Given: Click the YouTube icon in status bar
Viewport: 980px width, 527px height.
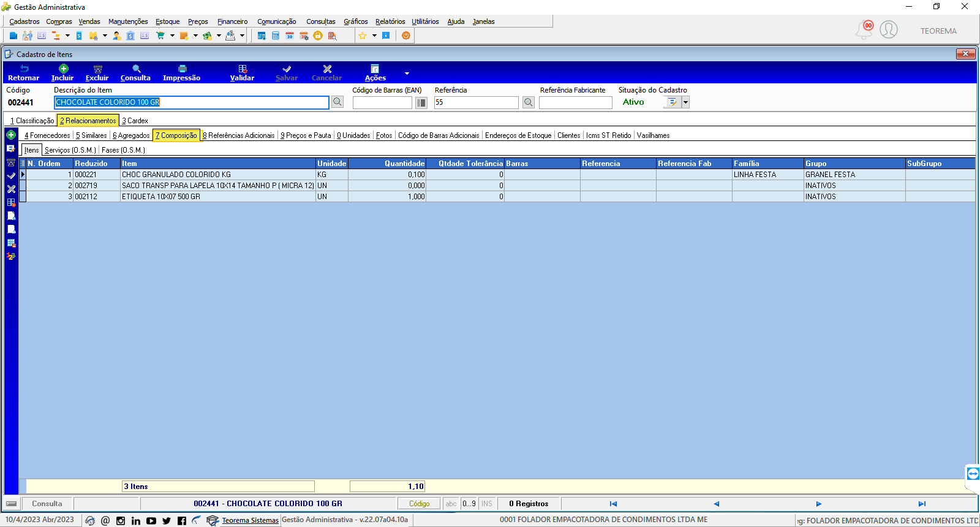Looking at the screenshot, I should click(x=151, y=521).
